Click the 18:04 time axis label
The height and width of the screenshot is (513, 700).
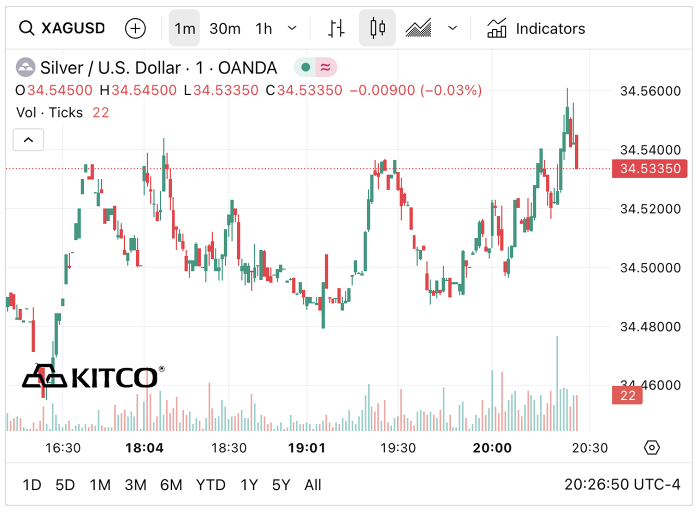pyautogui.click(x=144, y=448)
